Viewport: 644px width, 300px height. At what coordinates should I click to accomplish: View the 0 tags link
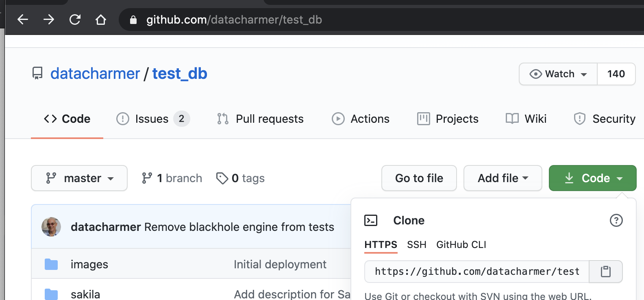point(240,178)
